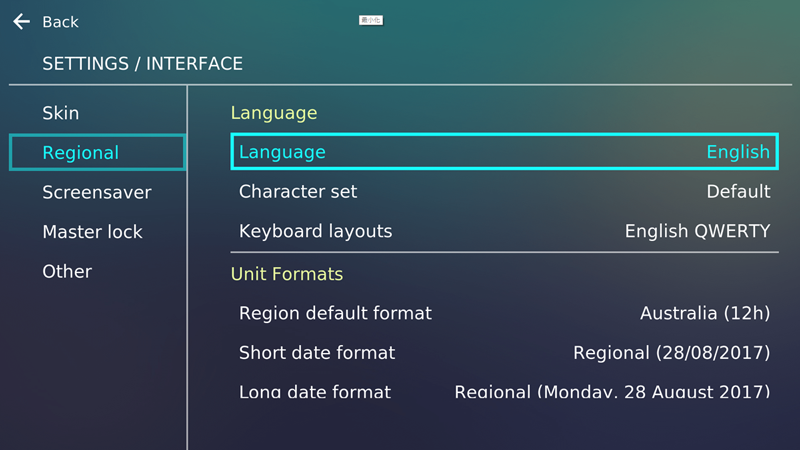Open the Skin settings category

[x=60, y=113]
